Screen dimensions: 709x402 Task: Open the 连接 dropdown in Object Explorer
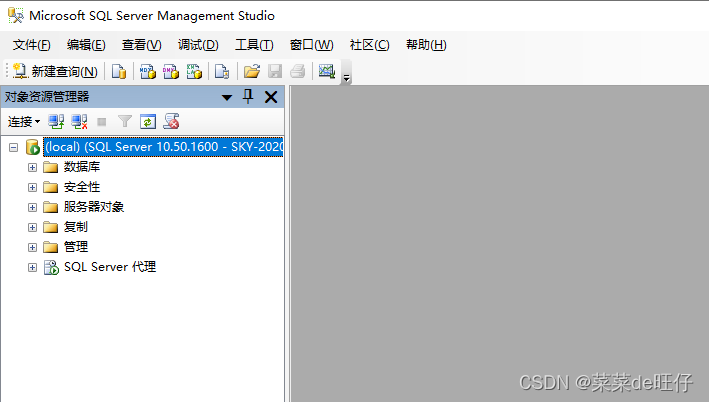pyautogui.click(x=24, y=122)
